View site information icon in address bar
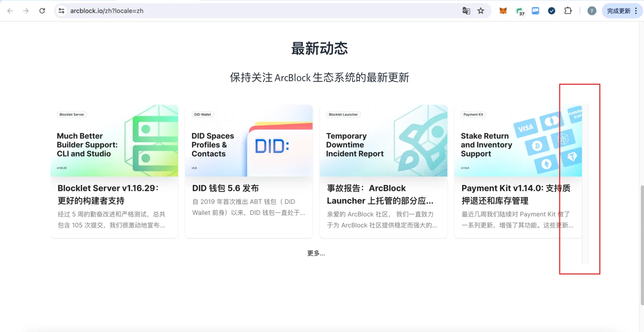The image size is (644, 332). pos(62,11)
